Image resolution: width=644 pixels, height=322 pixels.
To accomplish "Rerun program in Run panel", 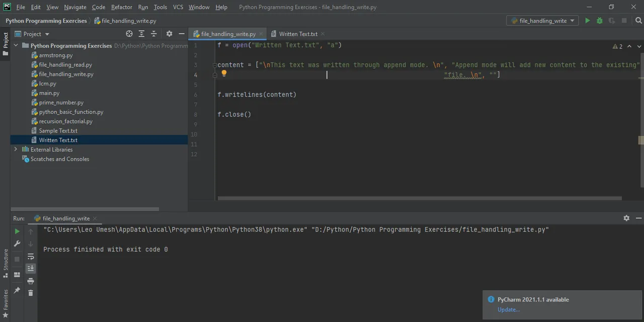I will (17, 231).
